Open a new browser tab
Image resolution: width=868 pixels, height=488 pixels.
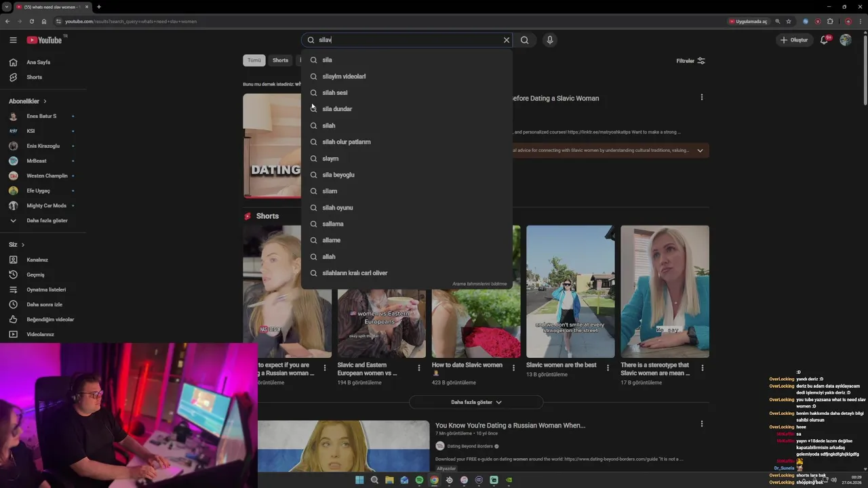(98, 7)
